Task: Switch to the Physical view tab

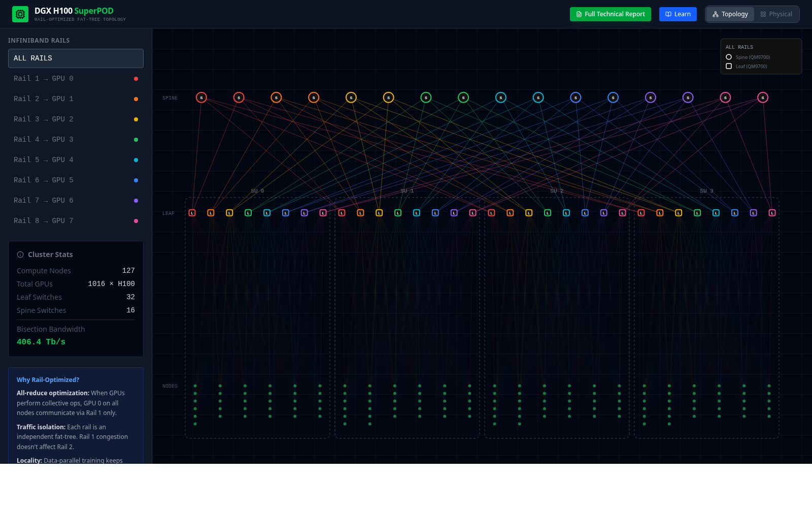Action: 776,14
